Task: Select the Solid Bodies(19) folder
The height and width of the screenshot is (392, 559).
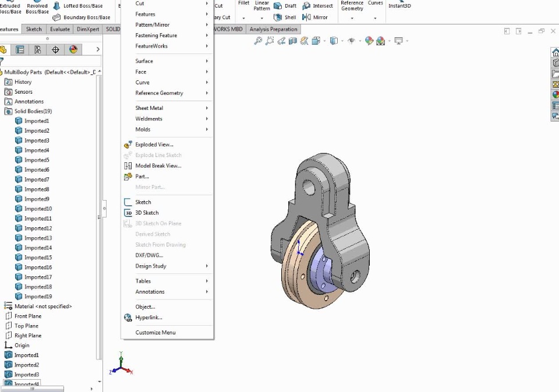Action: point(28,112)
